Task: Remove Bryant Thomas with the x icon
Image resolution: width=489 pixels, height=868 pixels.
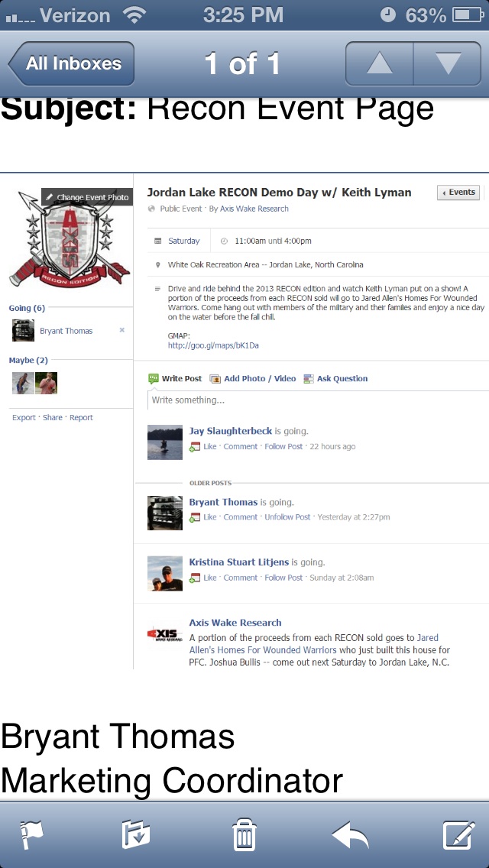Action: pos(121,330)
